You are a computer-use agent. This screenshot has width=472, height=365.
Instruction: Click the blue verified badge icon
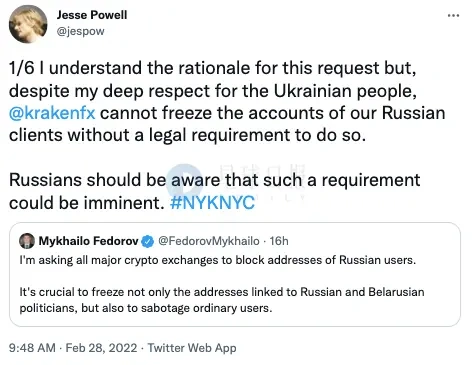(148, 241)
